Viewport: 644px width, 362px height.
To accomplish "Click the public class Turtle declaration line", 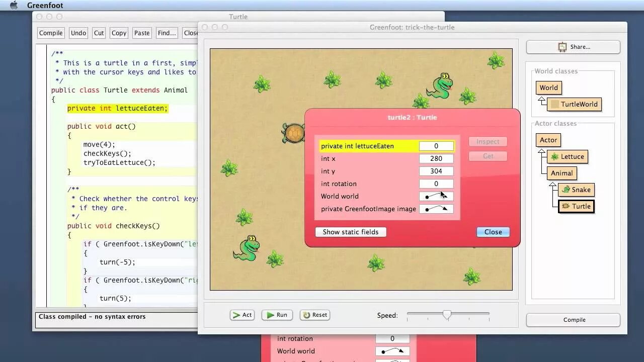I will click(119, 90).
